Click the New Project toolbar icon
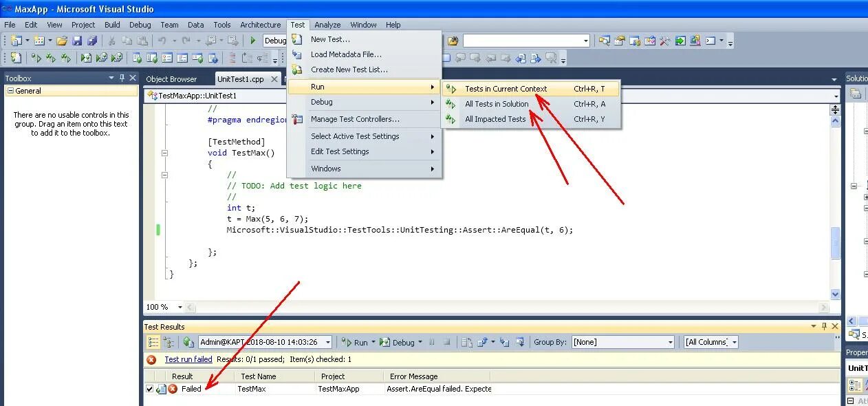 [x=17, y=41]
